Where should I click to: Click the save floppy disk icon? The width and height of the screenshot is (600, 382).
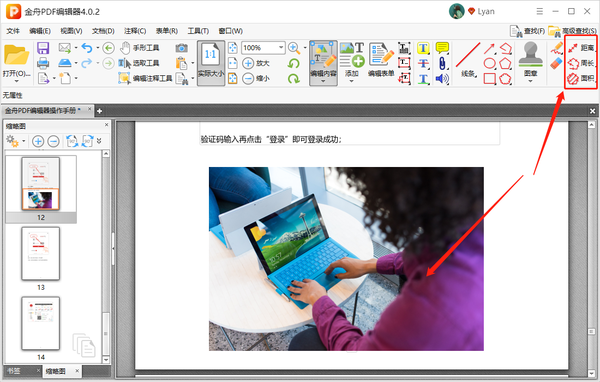[x=43, y=48]
